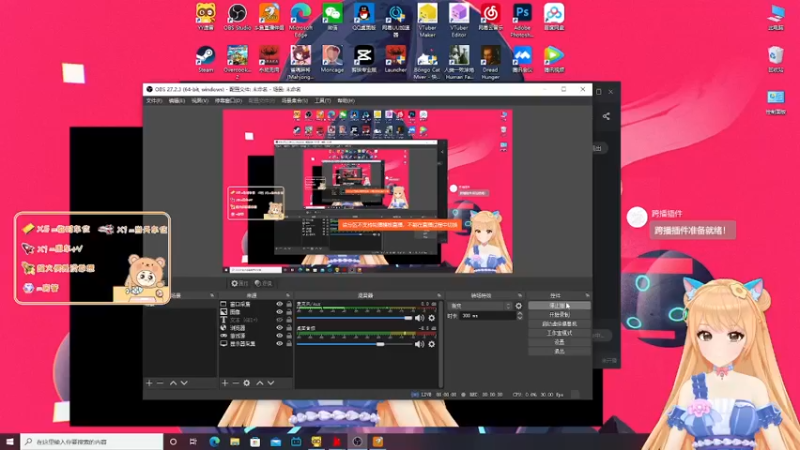This screenshot has height=450, width=800.
Task: Toggle visibility of the display capture source
Action: pos(279,343)
